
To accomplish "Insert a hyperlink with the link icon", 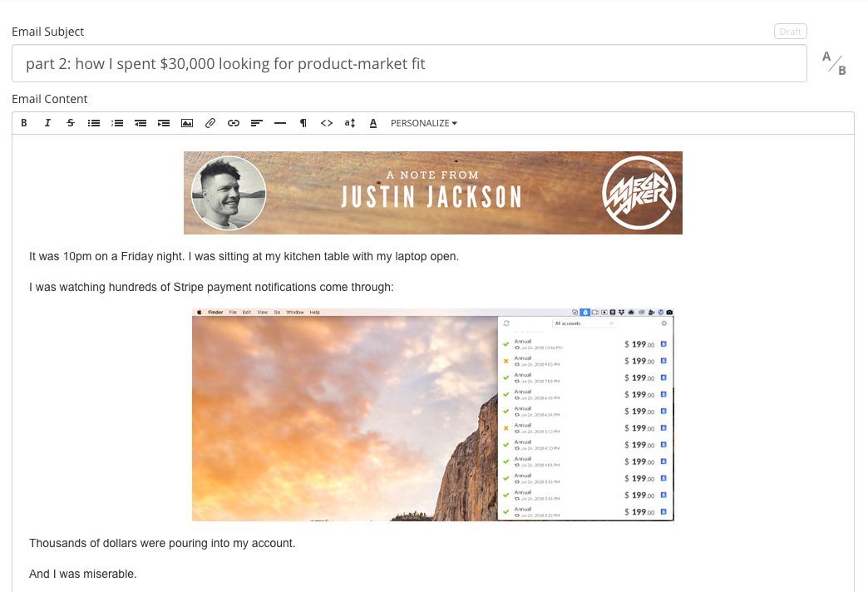I will [x=234, y=123].
